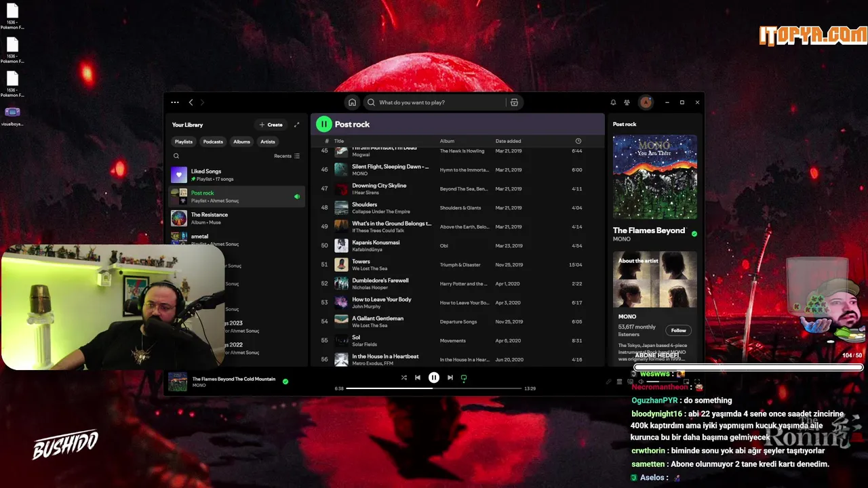Open the play queue icon

tap(620, 382)
